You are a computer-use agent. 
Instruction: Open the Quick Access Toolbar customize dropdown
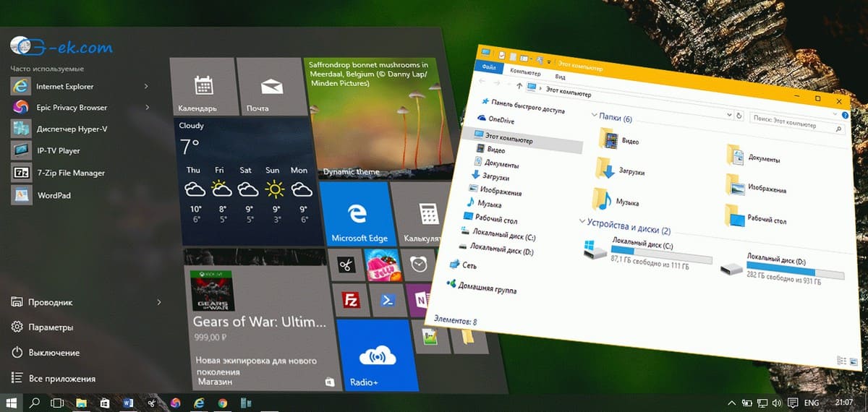click(548, 62)
